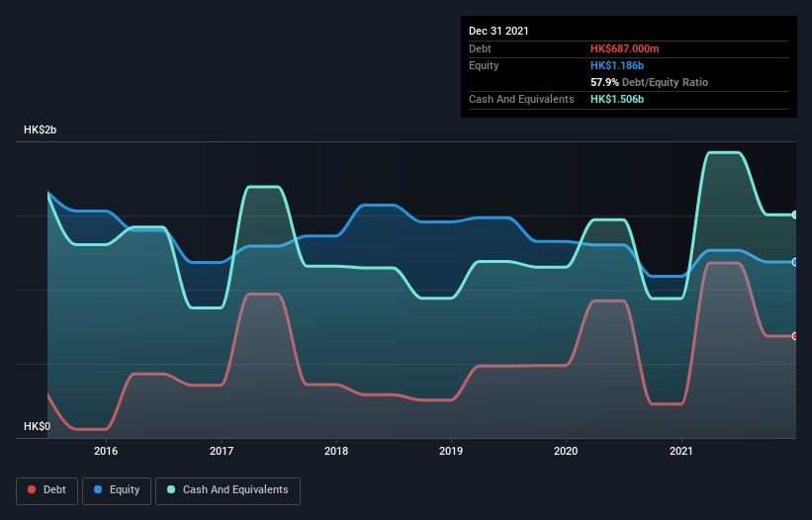Click the blue Equity end-point marker

point(795,262)
